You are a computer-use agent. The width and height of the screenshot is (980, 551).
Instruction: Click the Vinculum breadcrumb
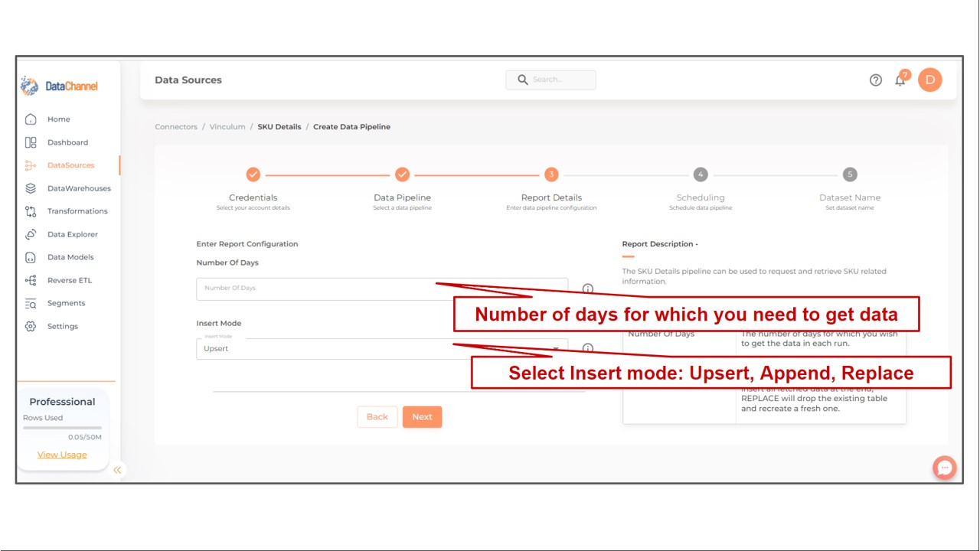tap(227, 127)
